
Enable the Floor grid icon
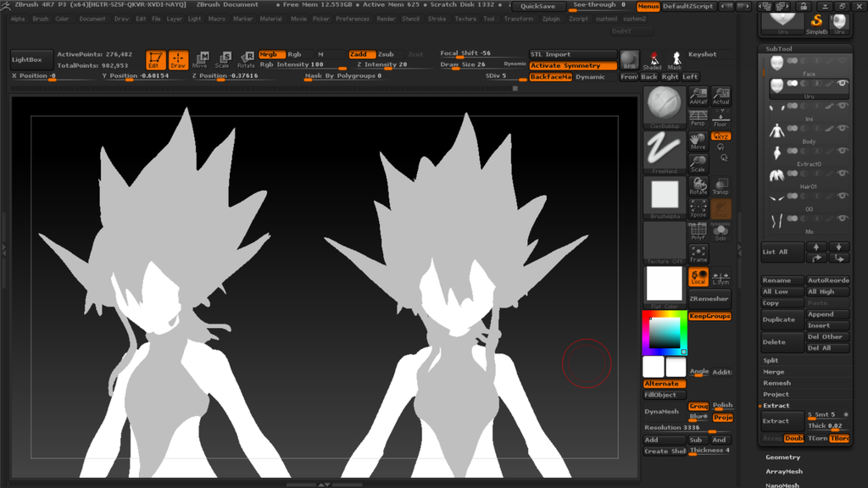(721, 119)
